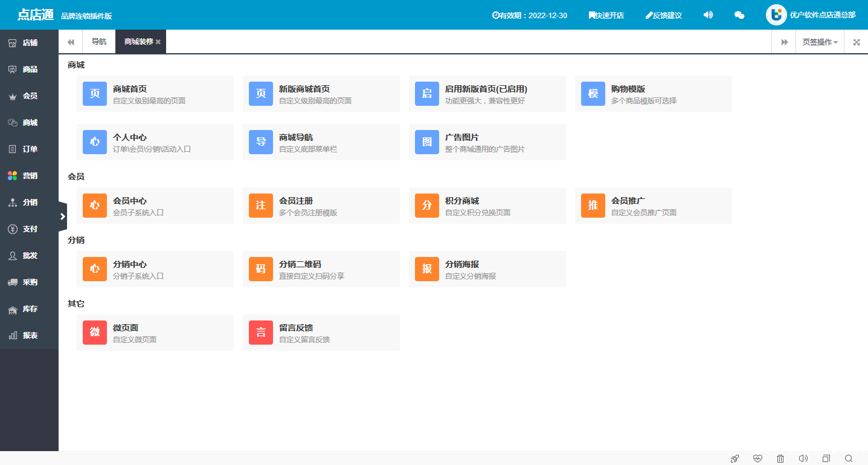The height and width of the screenshot is (465, 868).
Task: Toggle fullscreen with the expand arrows icon
Action: coord(856,42)
